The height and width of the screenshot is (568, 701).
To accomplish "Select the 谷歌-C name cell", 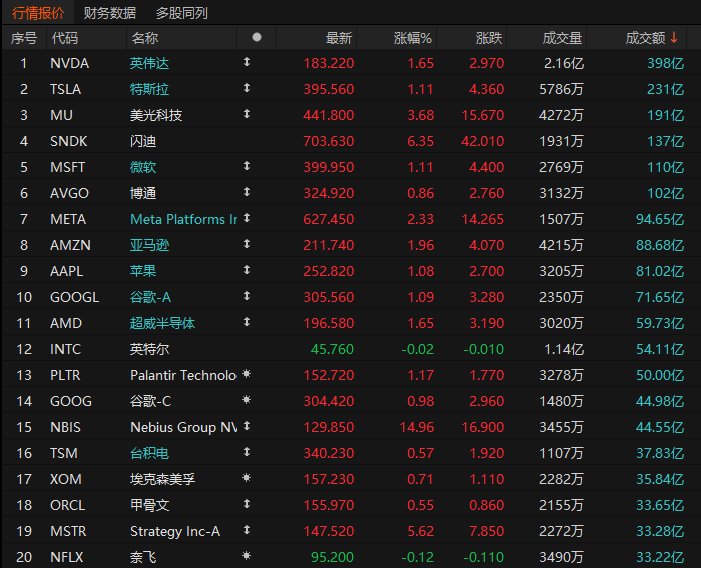I will pyautogui.click(x=150, y=401).
